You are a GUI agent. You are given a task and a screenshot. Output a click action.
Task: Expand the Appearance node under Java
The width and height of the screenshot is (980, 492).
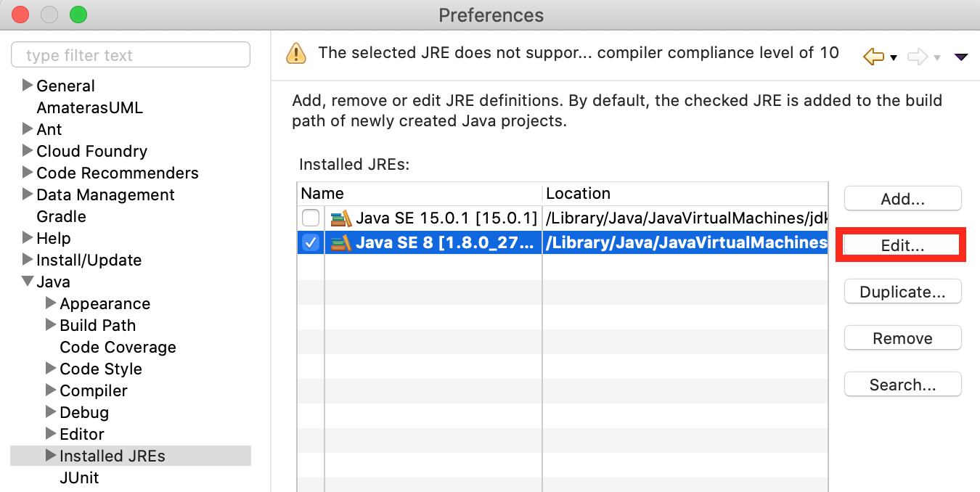51,303
